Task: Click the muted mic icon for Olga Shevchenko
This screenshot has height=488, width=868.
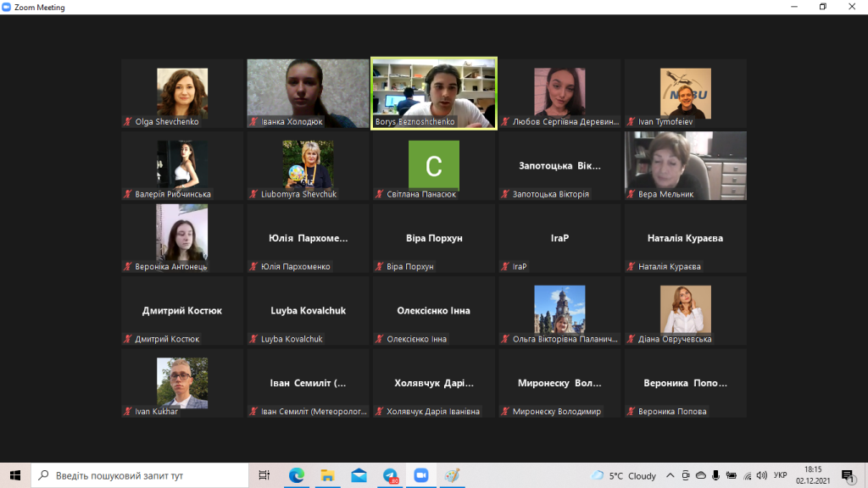Action: (x=128, y=122)
